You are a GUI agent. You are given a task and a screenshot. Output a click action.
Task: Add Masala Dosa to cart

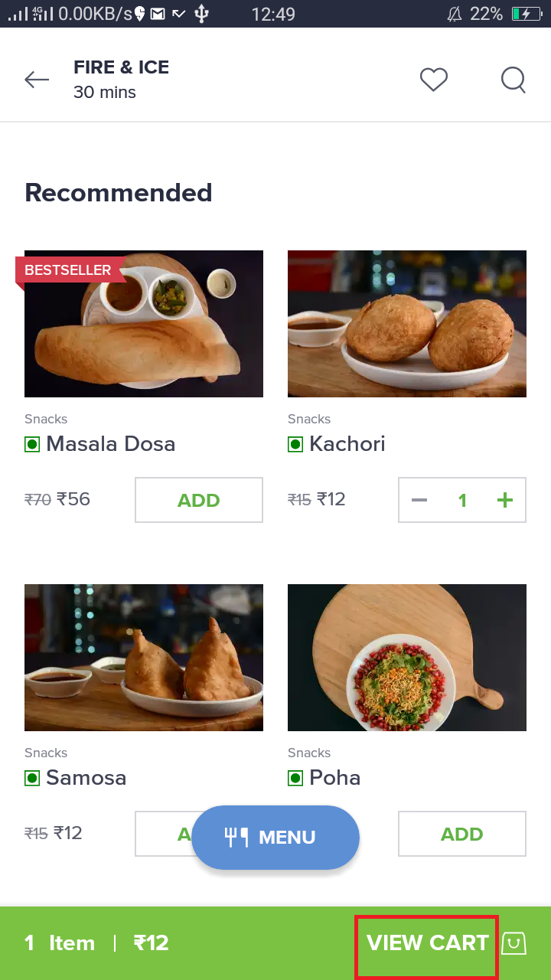(x=199, y=500)
